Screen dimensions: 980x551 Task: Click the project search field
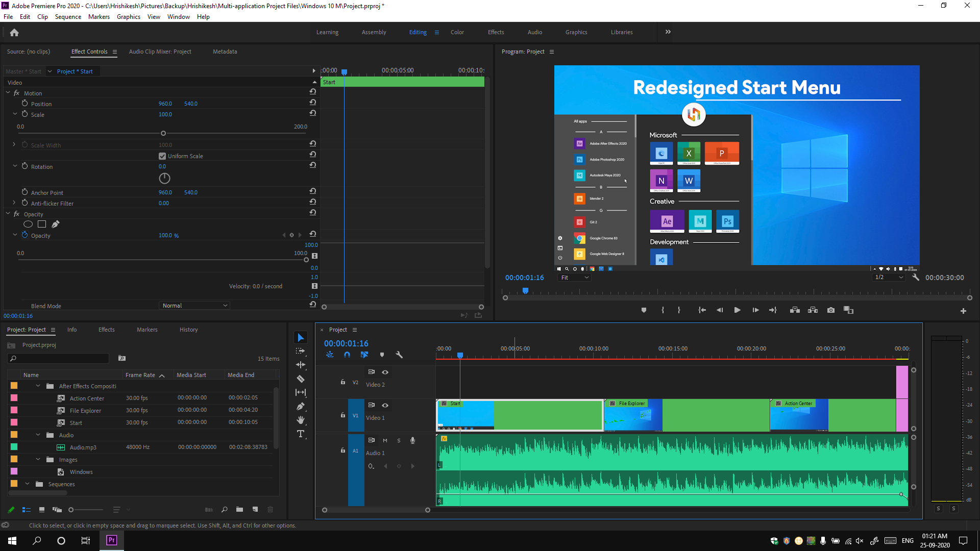click(x=59, y=359)
